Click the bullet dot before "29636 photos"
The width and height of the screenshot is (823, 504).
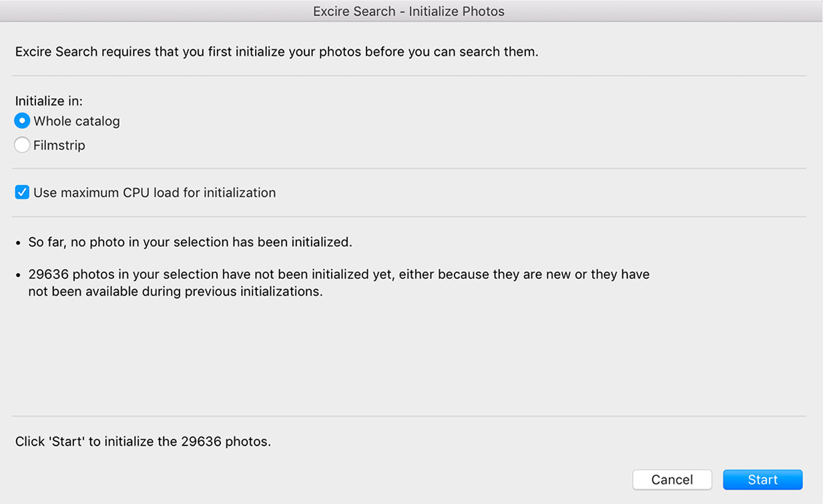pyautogui.click(x=19, y=275)
